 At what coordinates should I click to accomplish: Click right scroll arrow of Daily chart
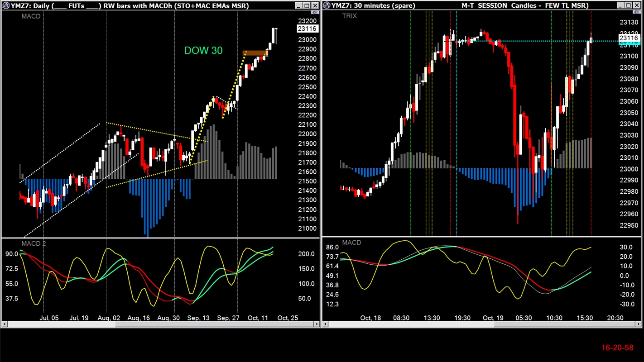click(316, 324)
